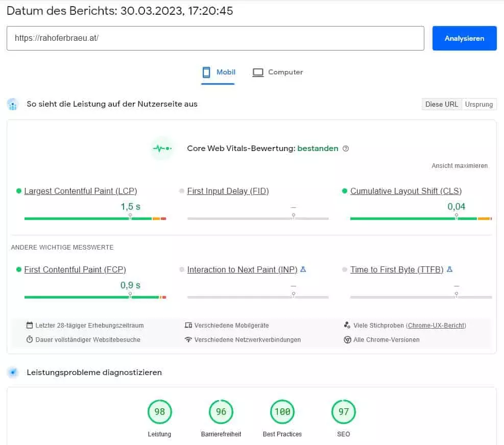
Task: Click the laptop computer icon
Action: pos(258,72)
